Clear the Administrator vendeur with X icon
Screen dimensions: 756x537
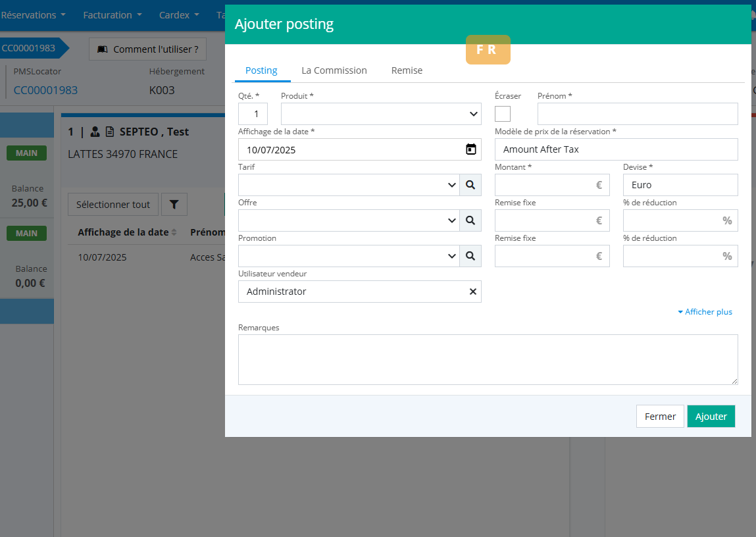472,292
